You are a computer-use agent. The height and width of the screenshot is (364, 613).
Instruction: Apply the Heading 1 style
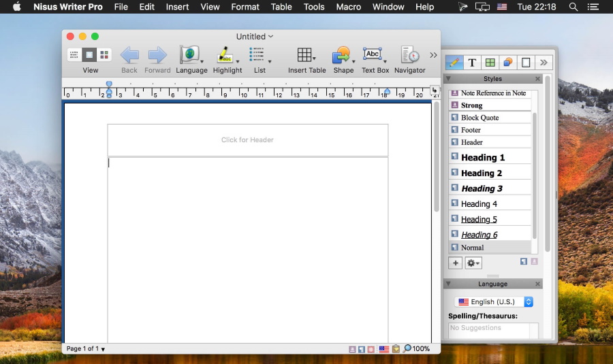490,157
